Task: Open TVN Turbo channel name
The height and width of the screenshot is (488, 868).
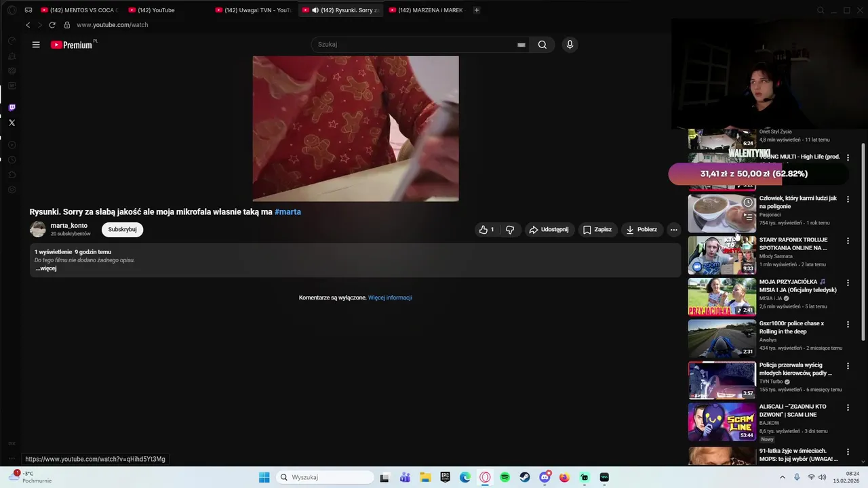Action: pos(771,382)
